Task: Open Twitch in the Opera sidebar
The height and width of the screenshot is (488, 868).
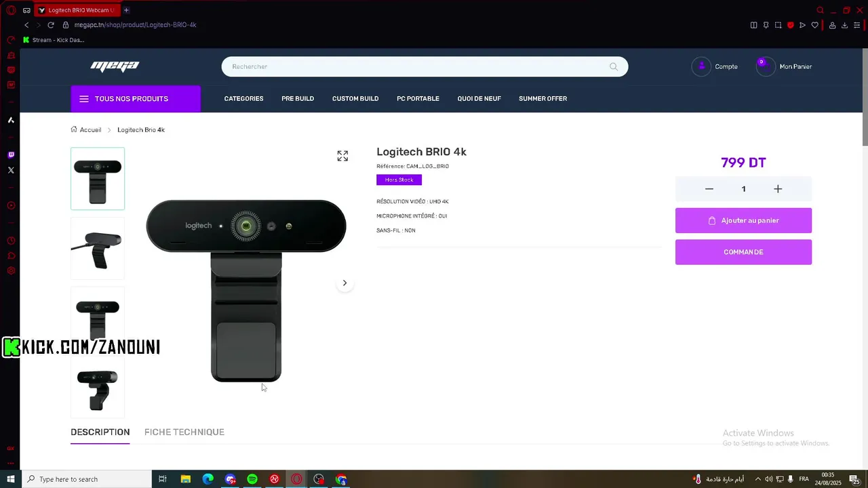Action: [x=11, y=155]
